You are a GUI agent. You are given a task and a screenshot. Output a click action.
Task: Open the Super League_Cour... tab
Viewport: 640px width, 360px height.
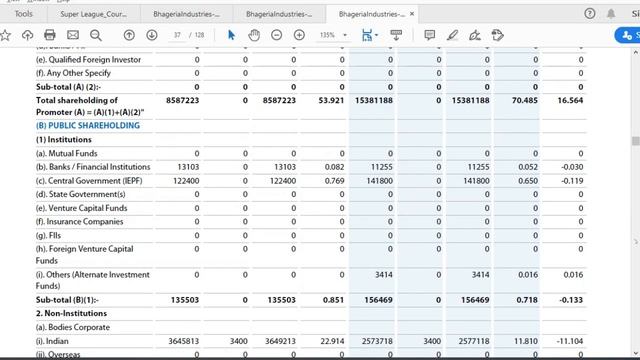(93, 14)
